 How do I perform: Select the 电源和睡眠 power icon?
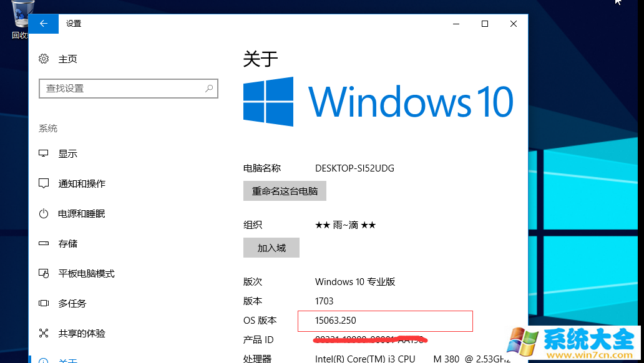(x=44, y=213)
